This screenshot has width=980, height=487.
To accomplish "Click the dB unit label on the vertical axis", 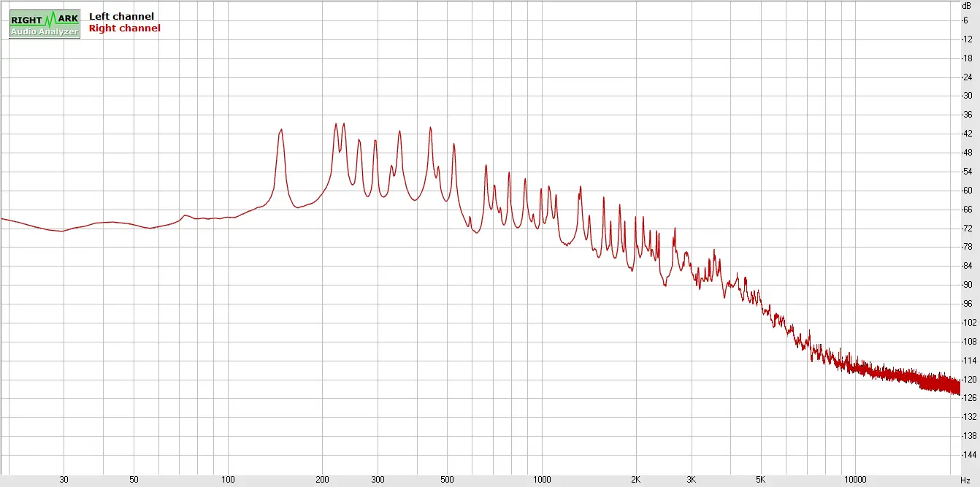I will (x=966, y=5).
